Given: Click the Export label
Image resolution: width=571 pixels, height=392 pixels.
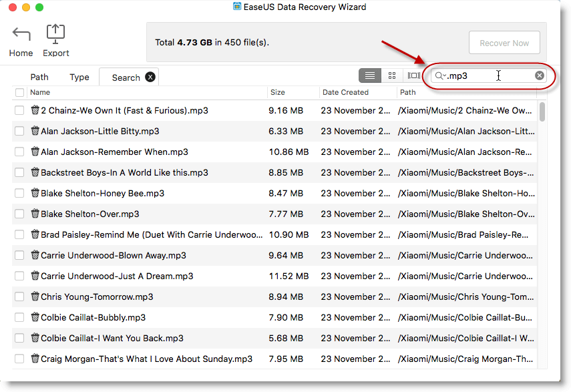Looking at the screenshot, I should (x=55, y=53).
